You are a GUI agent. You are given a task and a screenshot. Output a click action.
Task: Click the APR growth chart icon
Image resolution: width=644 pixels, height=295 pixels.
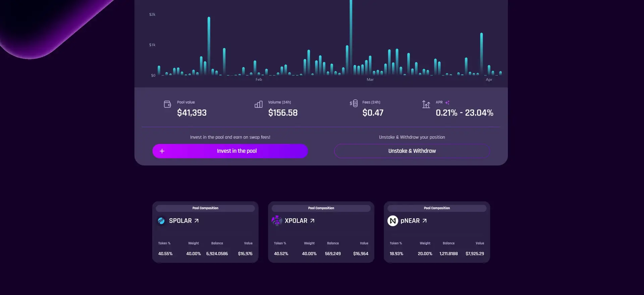[x=426, y=104]
